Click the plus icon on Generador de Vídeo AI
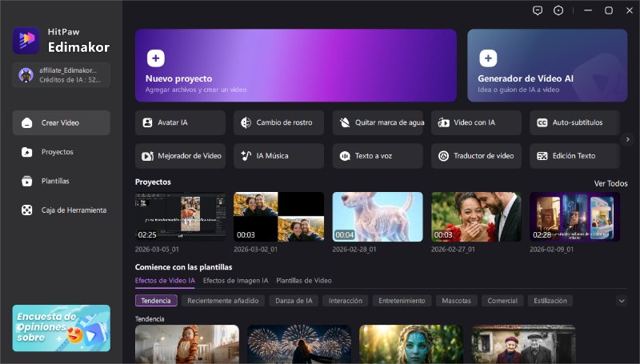 tap(488, 58)
